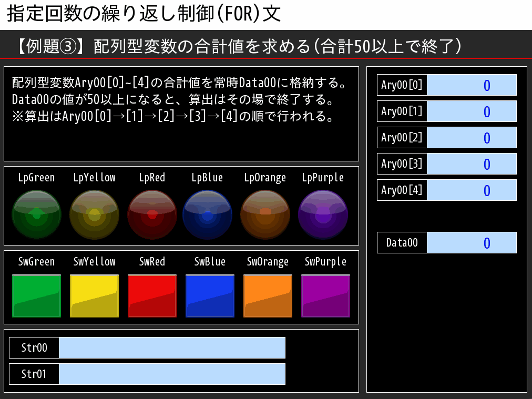Click the Str01 text field
The image size is (532, 399).
[172, 374]
